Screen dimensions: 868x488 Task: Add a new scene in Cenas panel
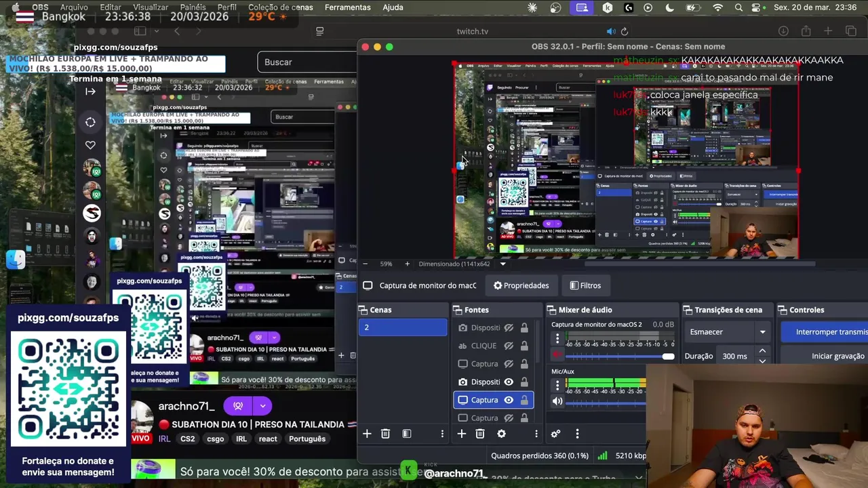click(x=367, y=434)
